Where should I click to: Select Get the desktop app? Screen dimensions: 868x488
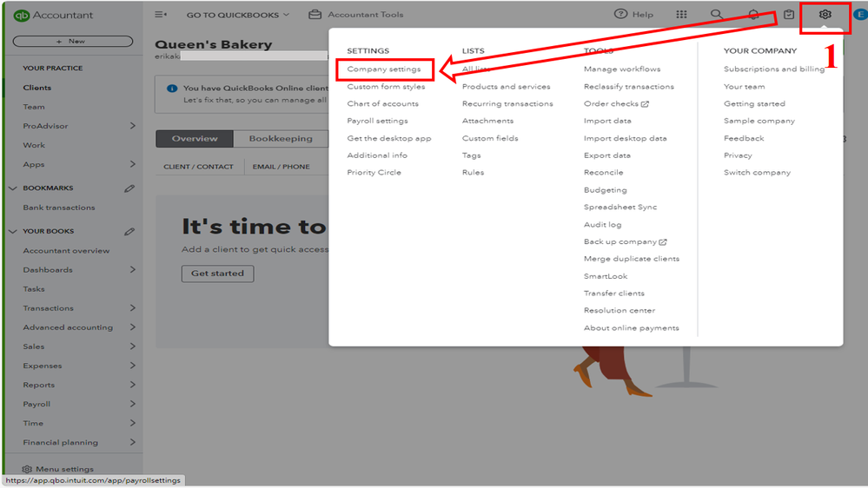[x=388, y=138]
